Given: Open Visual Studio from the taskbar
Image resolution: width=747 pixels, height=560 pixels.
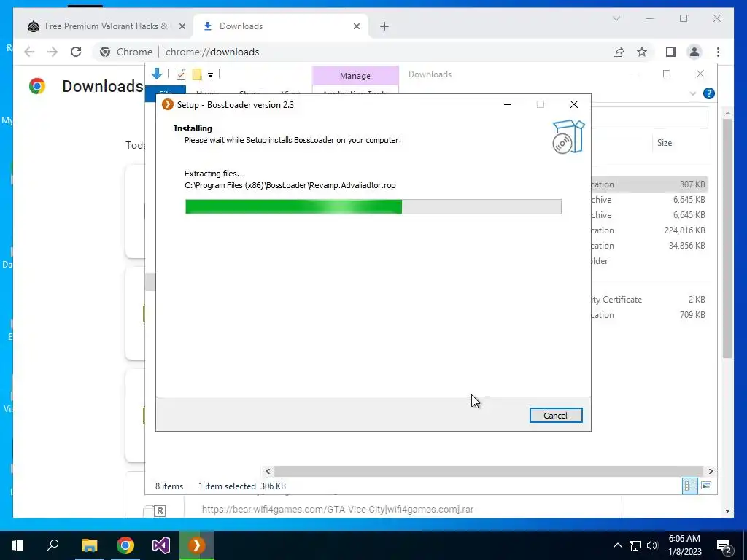Looking at the screenshot, I should [x=161, y=545].
